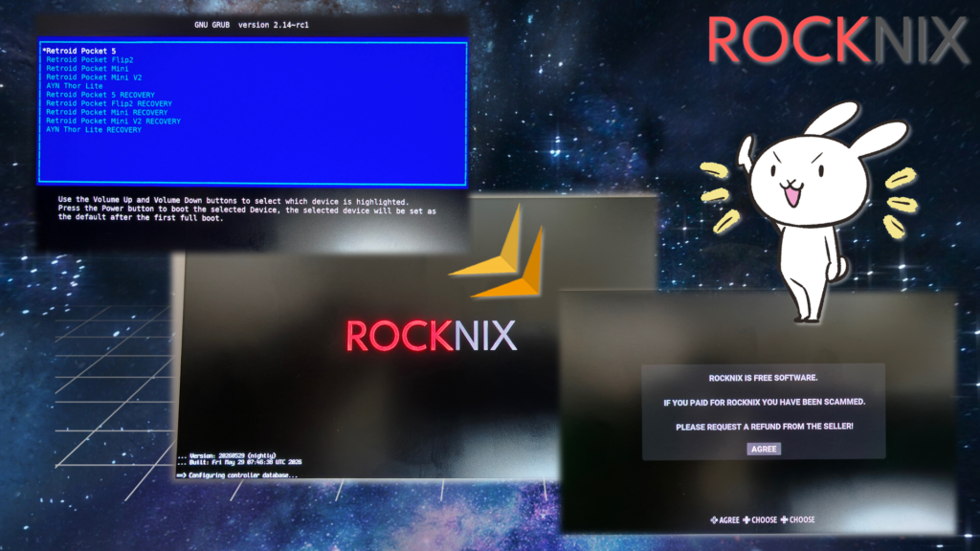The image size is (980, 551).
Task: Click the GNU GRUB version 2.14~rc1 header
Action: click(x=252, y=25)
